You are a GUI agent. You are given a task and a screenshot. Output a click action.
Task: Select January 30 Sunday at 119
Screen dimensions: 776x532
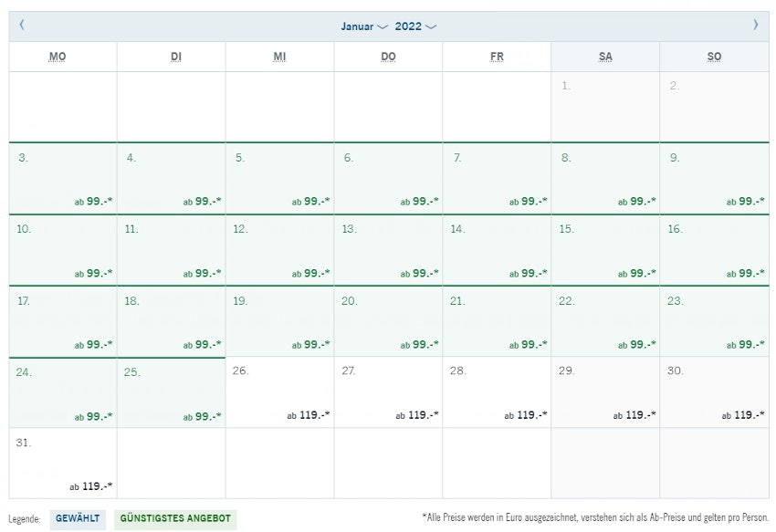714,391
